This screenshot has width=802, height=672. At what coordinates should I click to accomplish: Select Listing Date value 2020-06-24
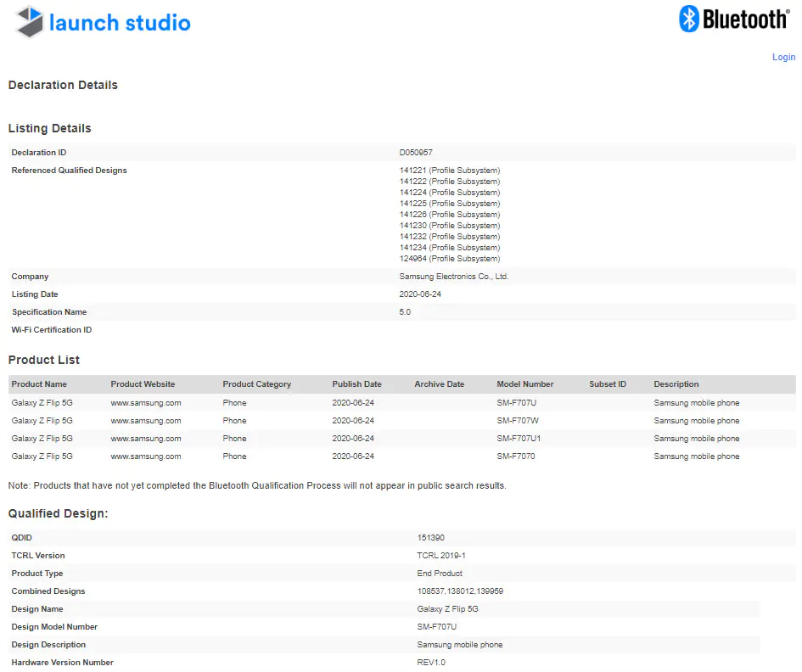420,294
